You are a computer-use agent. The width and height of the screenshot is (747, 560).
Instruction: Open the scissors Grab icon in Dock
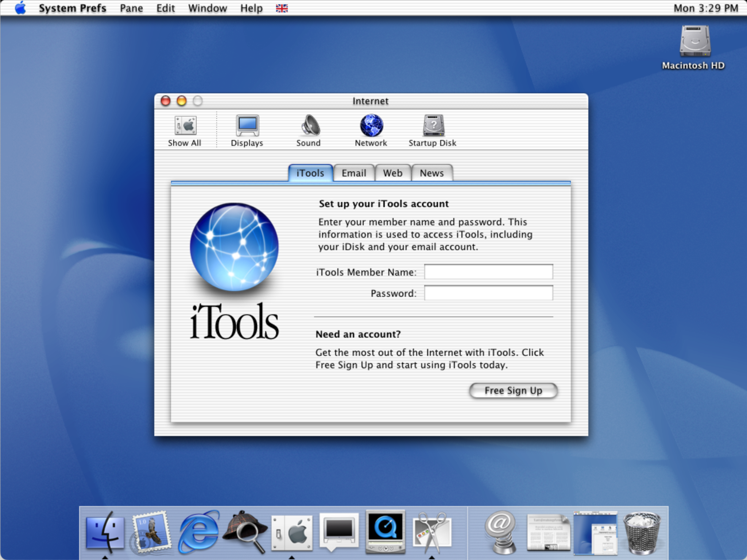click(432, 532)
